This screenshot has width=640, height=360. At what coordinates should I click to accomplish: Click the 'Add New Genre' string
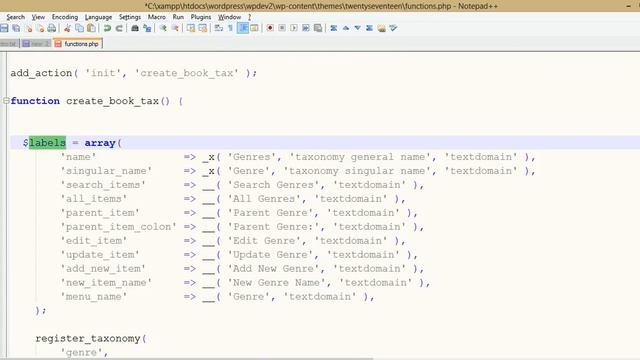[x=273, y=269]
